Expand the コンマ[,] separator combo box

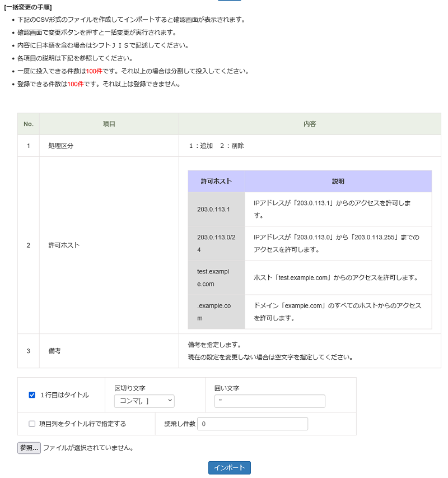144,401
